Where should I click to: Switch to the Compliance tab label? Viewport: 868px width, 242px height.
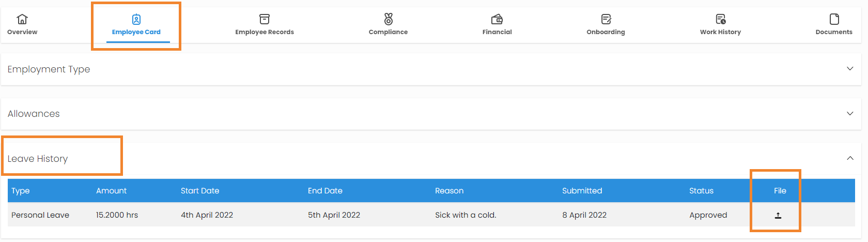[x=388, y=32]
